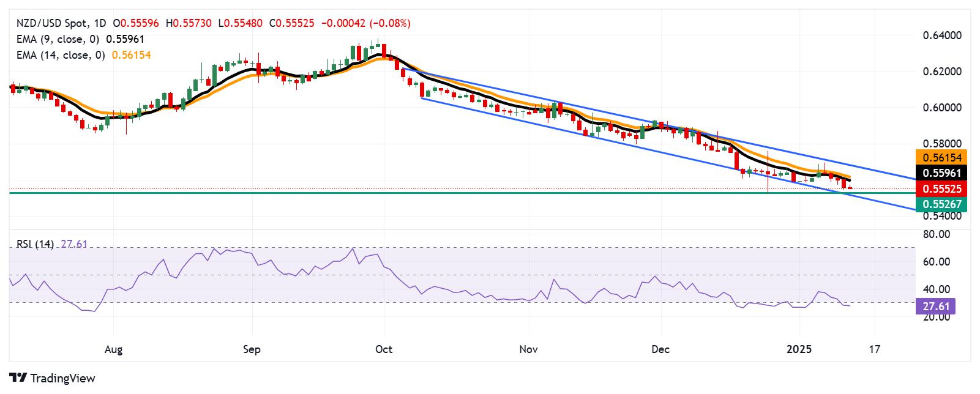Click the black 0.55961 EMA price tag

click(x=941, y=173)
